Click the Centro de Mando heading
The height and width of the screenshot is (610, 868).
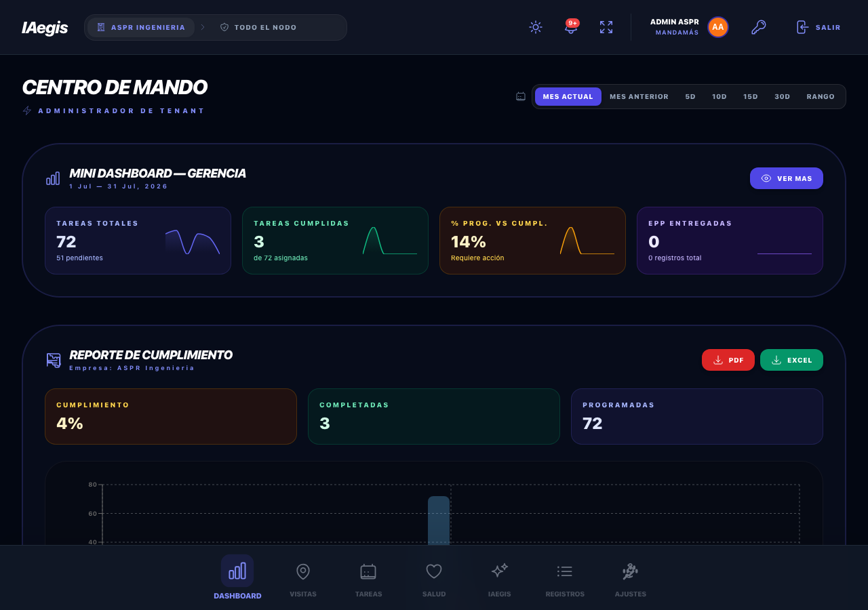click(115, 87)
